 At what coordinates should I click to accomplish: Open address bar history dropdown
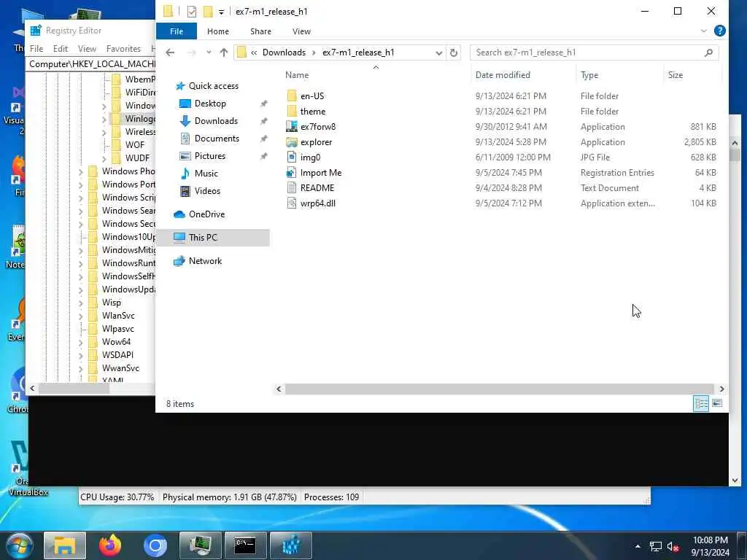(438, 52)
